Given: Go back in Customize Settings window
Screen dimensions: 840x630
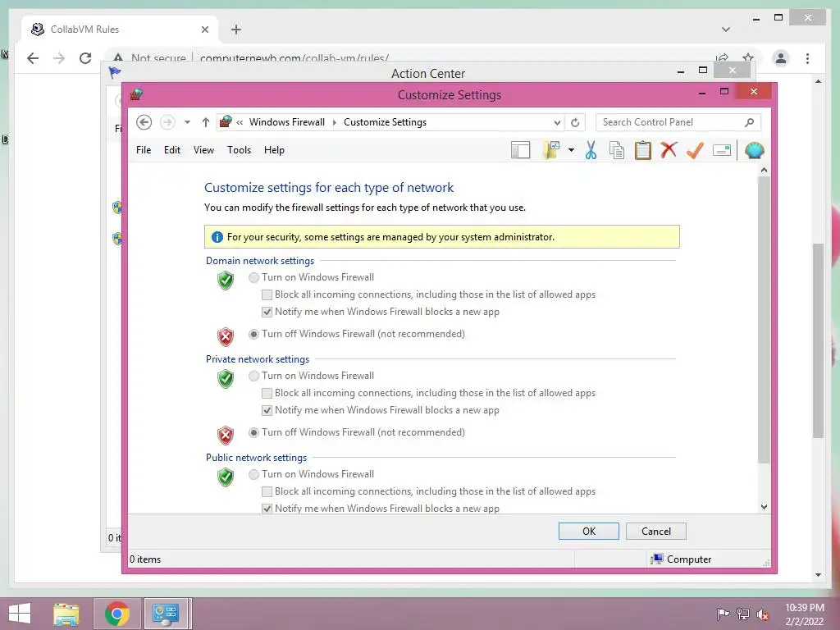Looking at the screenshot, I should coord(144,123).
